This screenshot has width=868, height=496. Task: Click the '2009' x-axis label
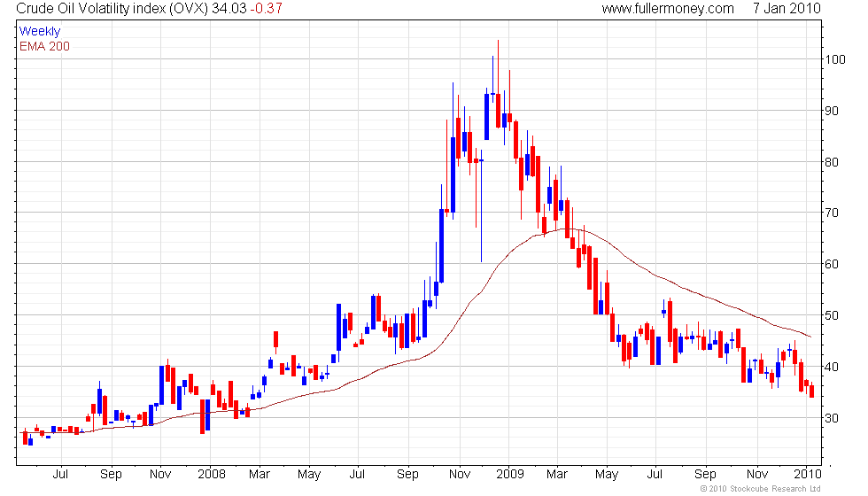(510, 475)
